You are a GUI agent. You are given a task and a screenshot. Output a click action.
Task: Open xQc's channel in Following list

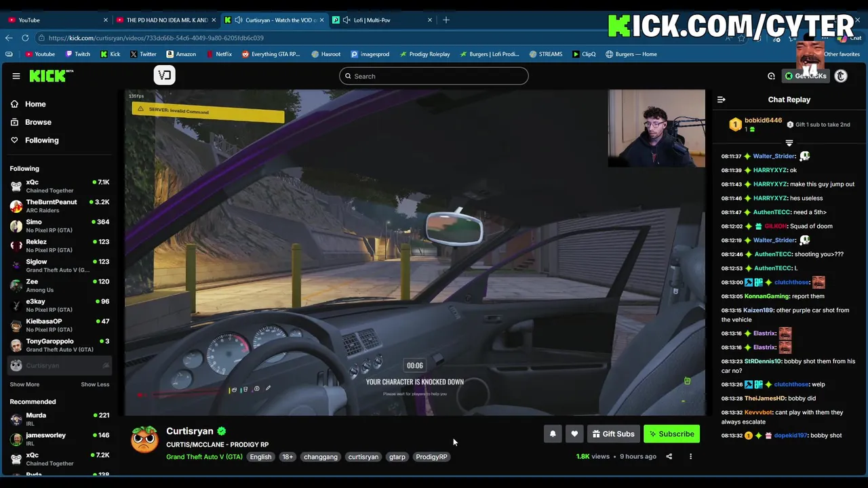(60, 186)
